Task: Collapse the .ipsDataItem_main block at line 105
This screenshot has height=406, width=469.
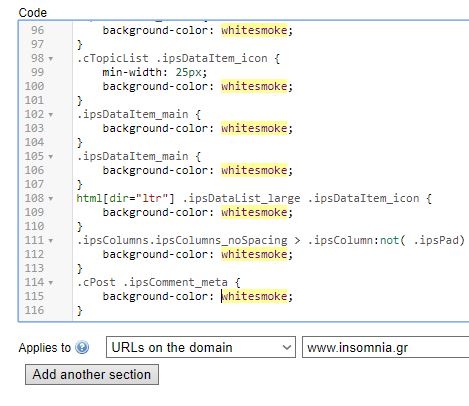Action: coord(51,157)
